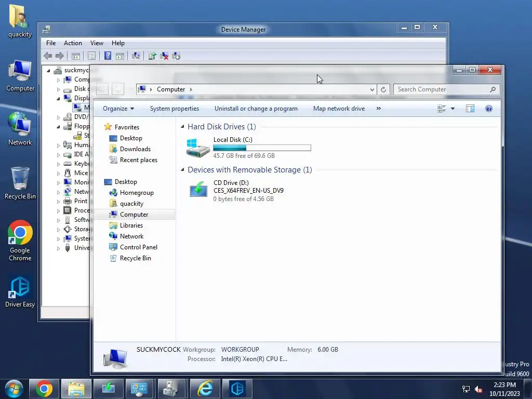Open address bar history dropdown

point(372,89)
